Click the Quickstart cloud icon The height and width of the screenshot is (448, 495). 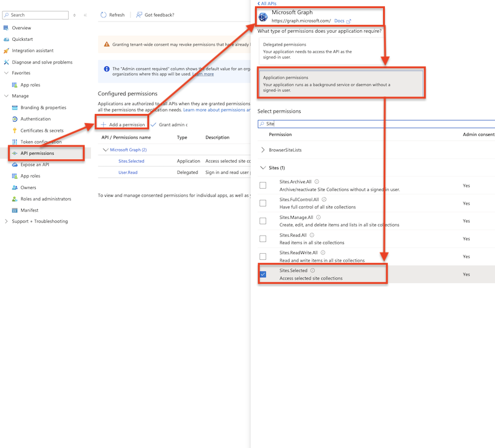[x=6, y=39]
